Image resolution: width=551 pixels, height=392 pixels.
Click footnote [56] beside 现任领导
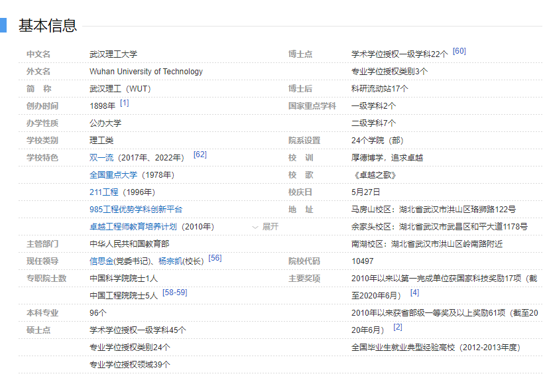click(x=215, y=259)
